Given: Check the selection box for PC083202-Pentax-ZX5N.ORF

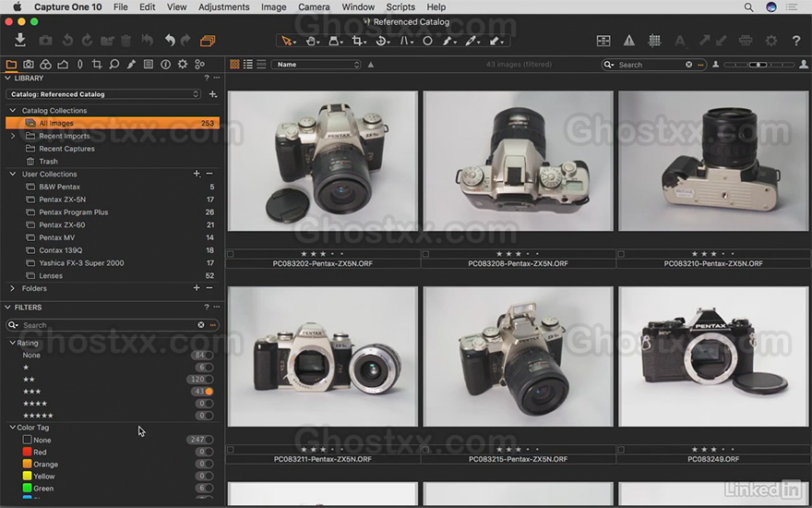Looking at the screenshot, I should 231,254.
